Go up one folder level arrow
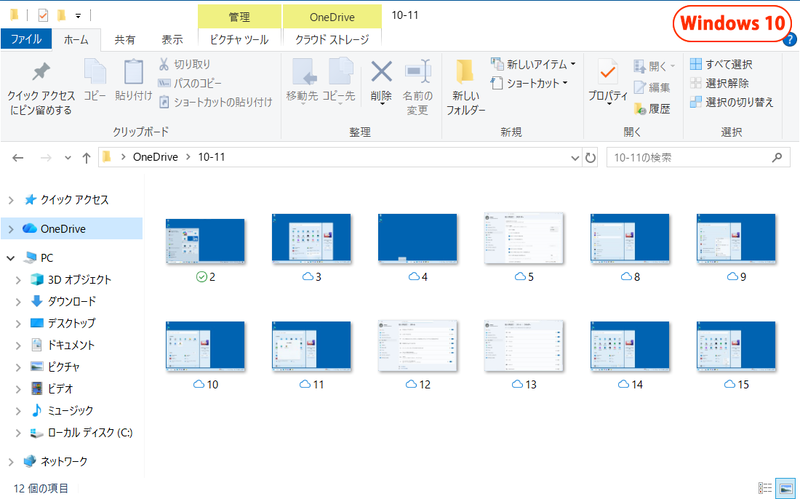 tap(86, 158)
